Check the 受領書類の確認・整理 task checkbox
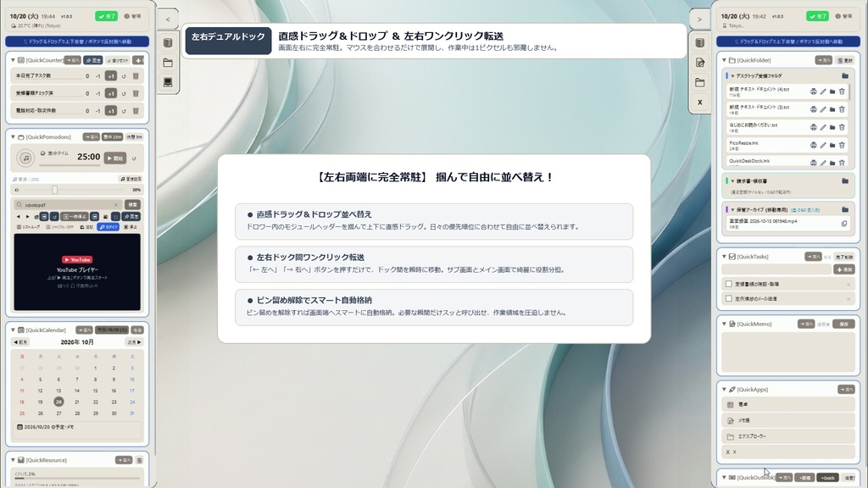 (729, 284)
